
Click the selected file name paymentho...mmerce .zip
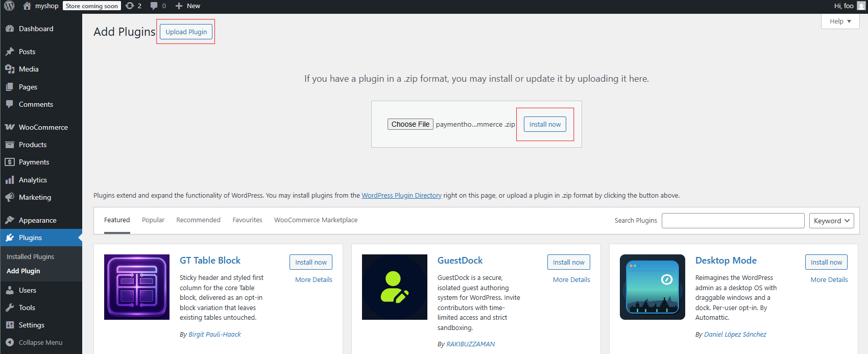[x=475, y=124]
